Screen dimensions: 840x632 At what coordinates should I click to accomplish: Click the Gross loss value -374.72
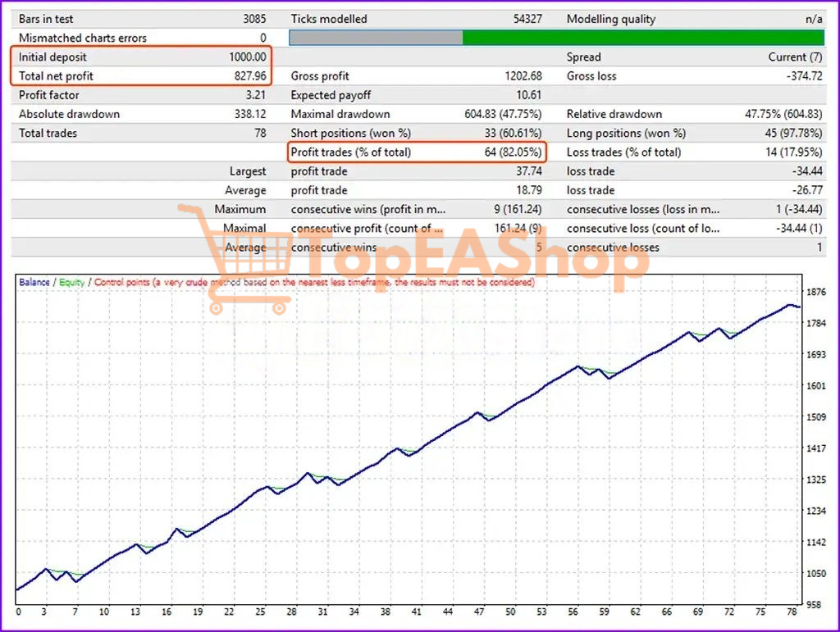pyautogui.click(x=799, y=76)
